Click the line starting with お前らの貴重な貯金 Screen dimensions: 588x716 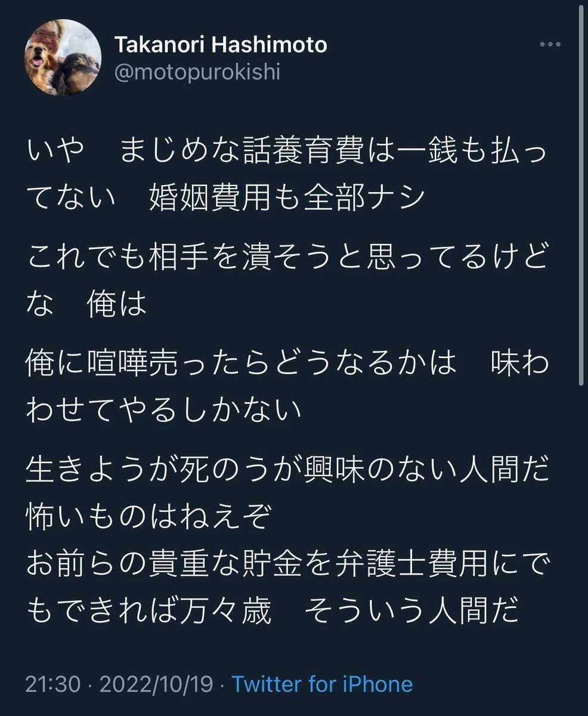click(x=286, y=564)
